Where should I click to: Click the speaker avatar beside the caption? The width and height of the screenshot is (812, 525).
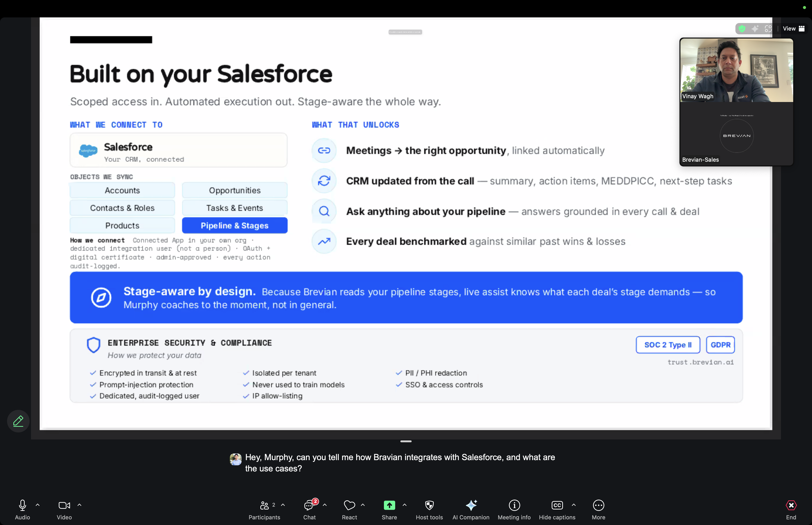click(x=235, y=459)
